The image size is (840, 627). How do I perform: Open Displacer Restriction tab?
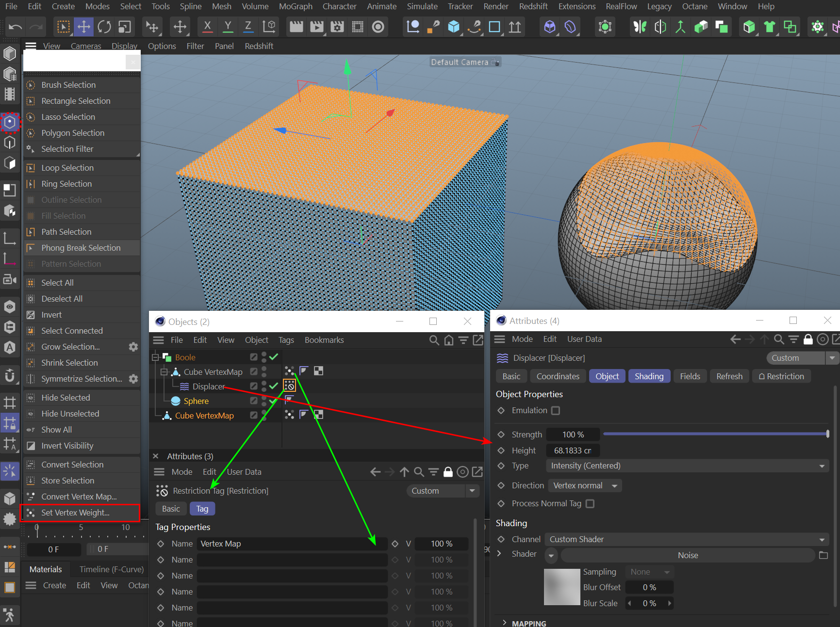coord(781,376)
